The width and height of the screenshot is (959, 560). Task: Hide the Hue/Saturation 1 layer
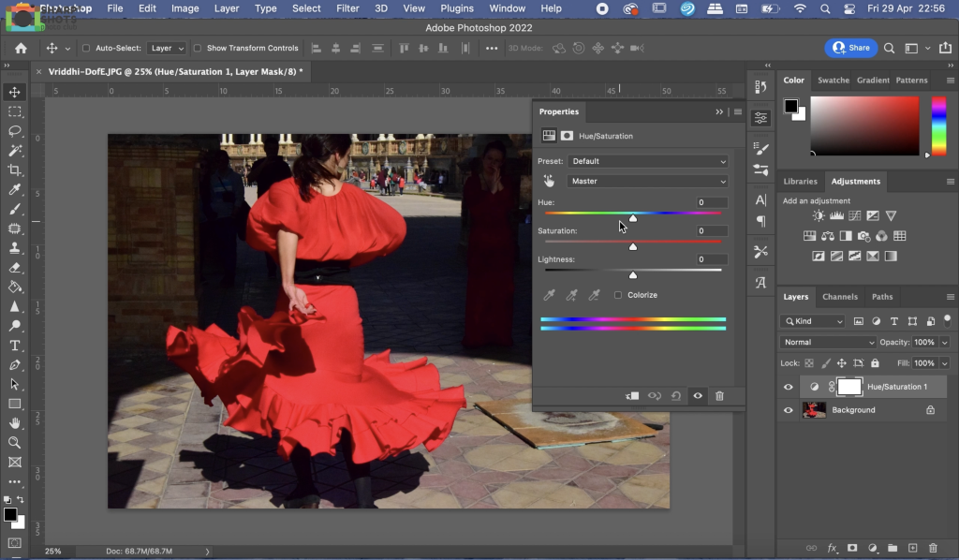(x=788, y=387)
